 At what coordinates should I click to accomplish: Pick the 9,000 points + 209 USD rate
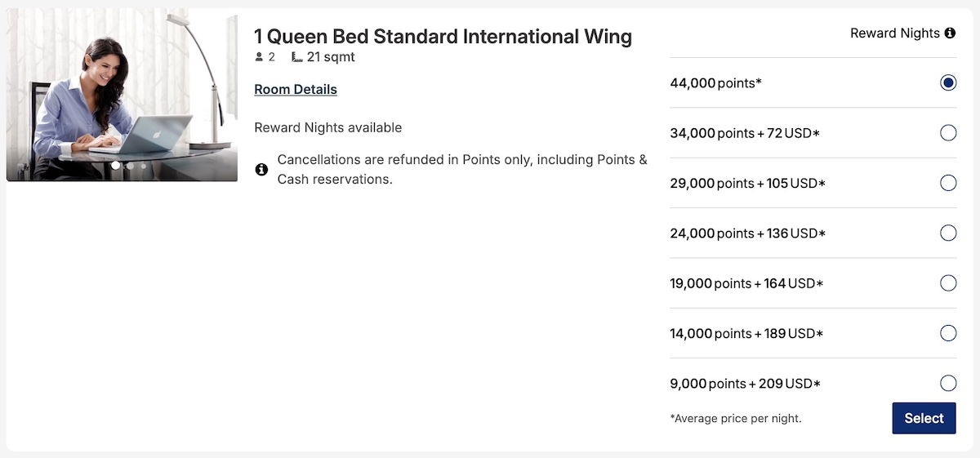coord(947,383)
